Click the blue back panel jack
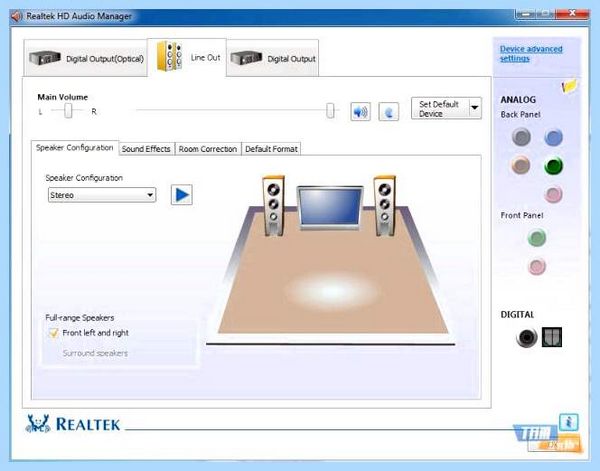Screen dimensions: 600x471 coord(553,137)
